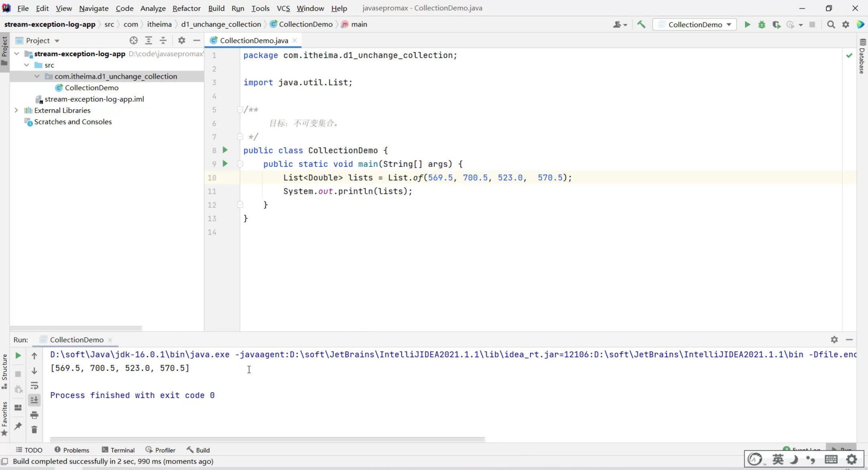Open the Problems tool window button
Image resolution: width=868 pixels, height=470 pixels.
pos(72,450)
